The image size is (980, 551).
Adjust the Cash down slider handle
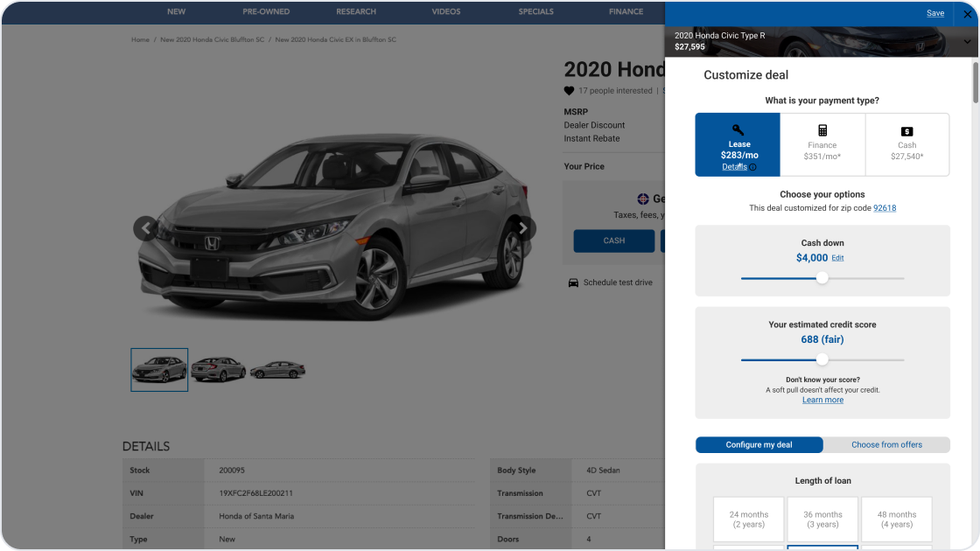822,278
